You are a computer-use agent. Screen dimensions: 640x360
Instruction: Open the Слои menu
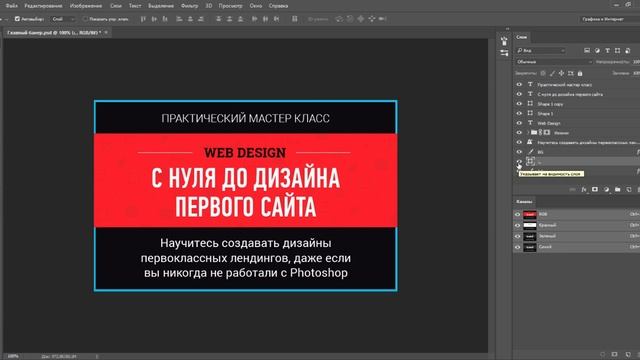tap(116, 6)
